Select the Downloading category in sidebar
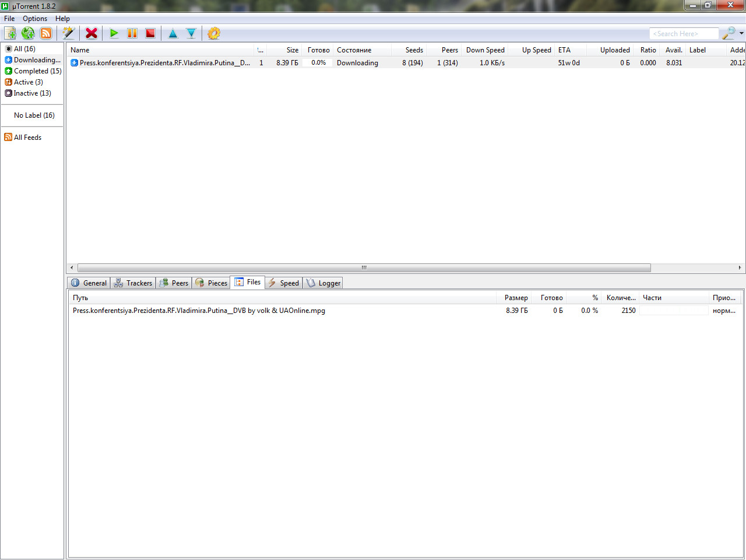746x560 pixels. coord(33,60)
